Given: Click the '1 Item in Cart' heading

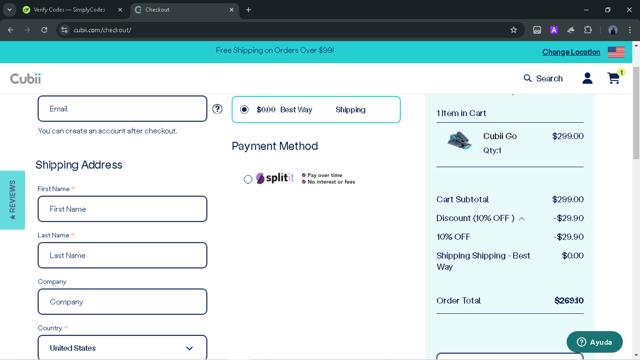Looking at the screenshot, I should [461, 113].
